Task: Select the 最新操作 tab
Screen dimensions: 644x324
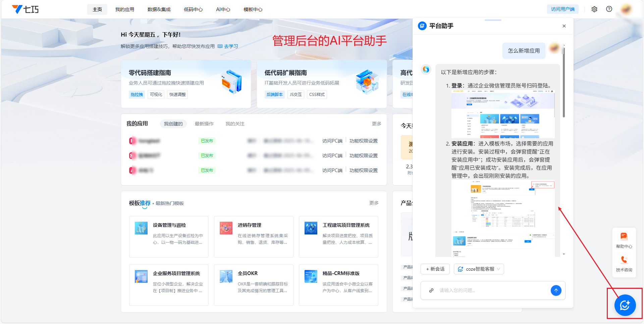Action: coord(204,124)
